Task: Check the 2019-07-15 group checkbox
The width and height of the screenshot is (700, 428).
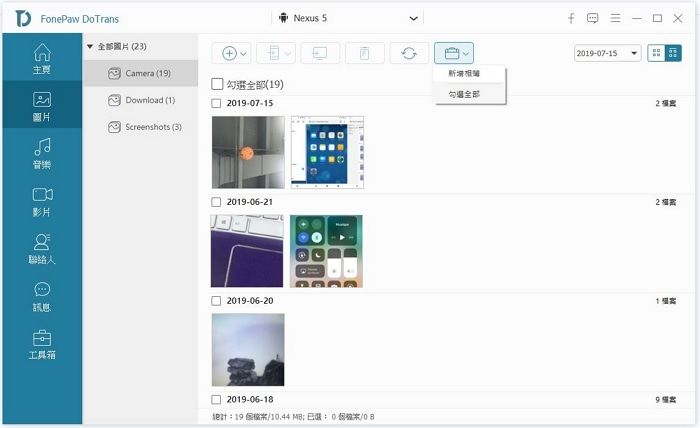Action: (216, 103)
